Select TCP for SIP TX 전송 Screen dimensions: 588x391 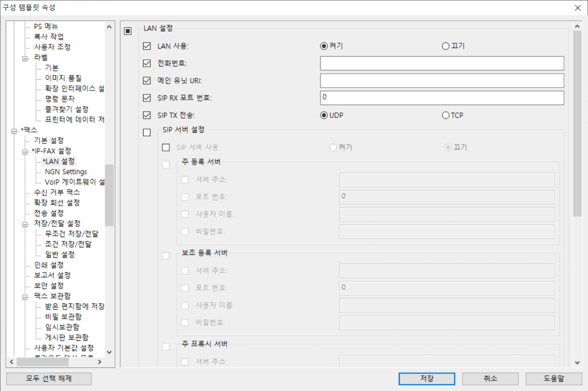pos(445,115)
